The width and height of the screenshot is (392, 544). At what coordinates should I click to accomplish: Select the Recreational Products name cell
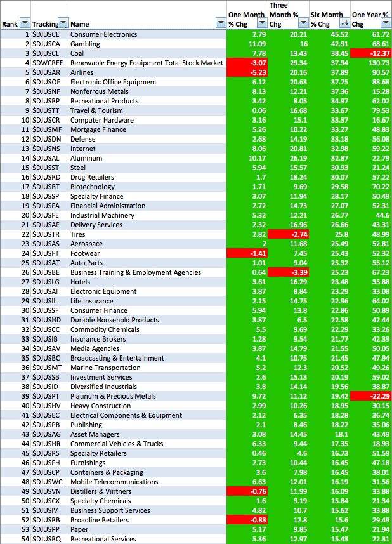(148, 101)
